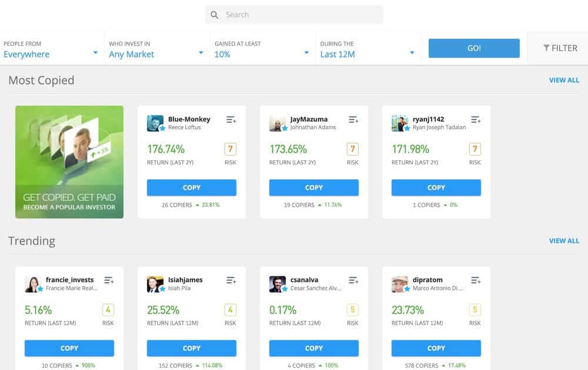This screenshot has height=370, width=588.
Task: Click View All for Trending
Action: click(x=564, y=241)
